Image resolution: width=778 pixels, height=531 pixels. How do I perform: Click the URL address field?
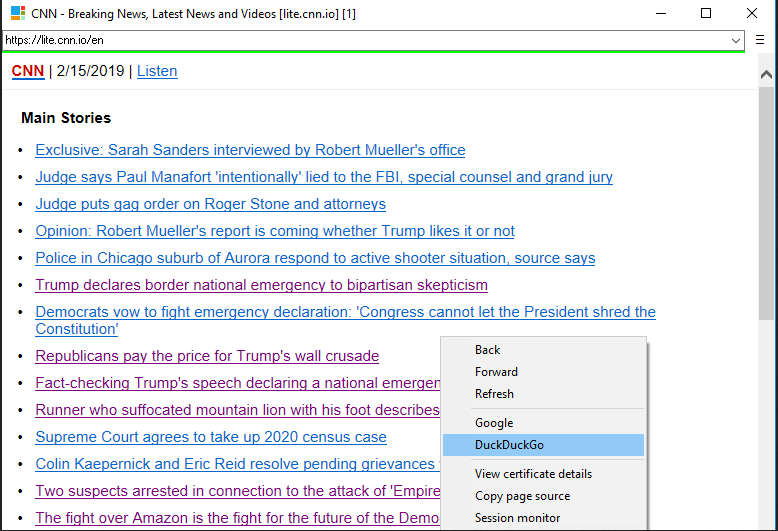[366, 40]
